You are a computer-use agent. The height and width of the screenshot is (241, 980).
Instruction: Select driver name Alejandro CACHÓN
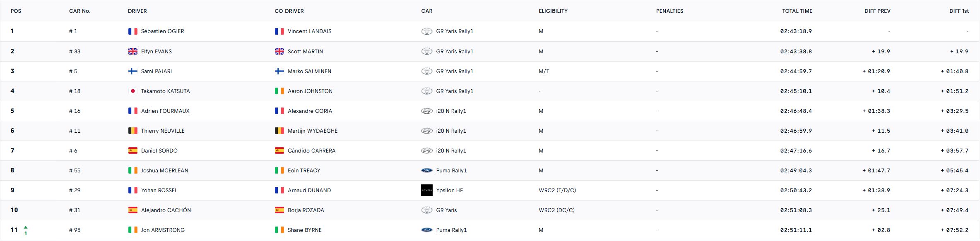(x=166, y=210)
